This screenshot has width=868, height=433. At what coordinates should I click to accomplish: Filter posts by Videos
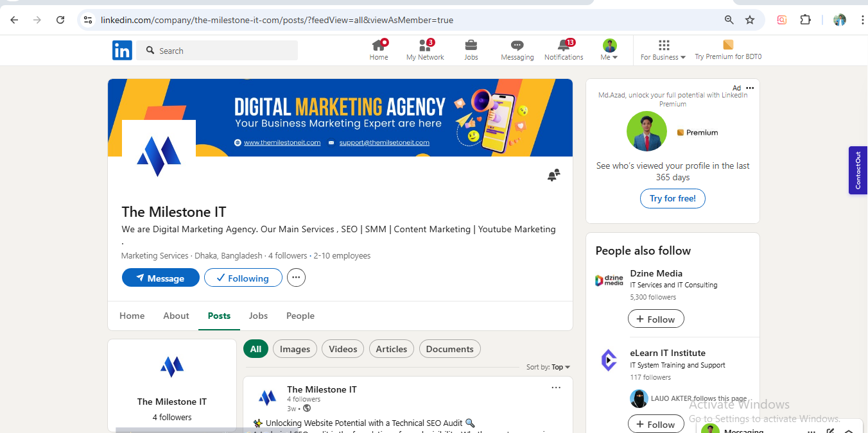pos(343,349)
